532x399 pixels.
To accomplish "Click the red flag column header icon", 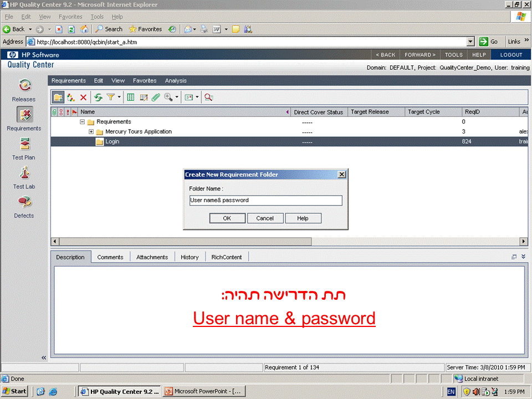I will [75, 112].
